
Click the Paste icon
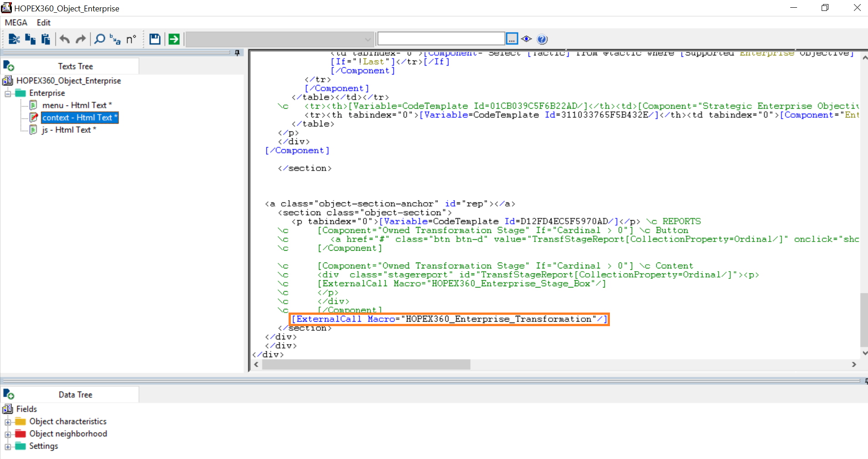(x=46, y=39)
